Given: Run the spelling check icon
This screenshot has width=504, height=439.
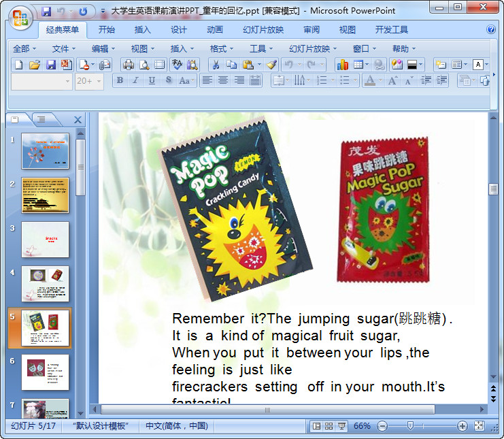Looking at the screenshot, I should tap(177, 65).
